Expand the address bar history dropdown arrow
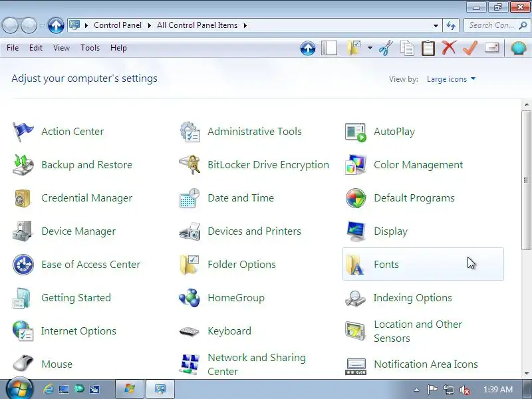532x399 pixels. 436,25
